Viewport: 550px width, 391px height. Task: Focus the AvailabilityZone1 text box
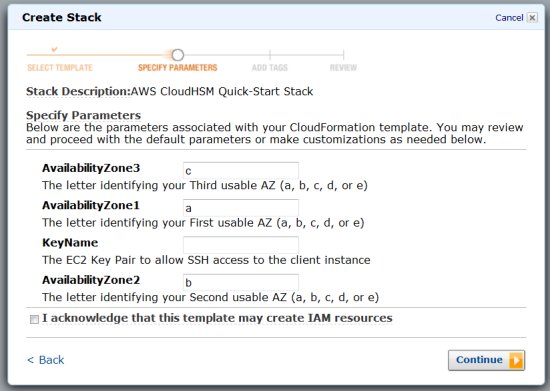pos(241,208)
